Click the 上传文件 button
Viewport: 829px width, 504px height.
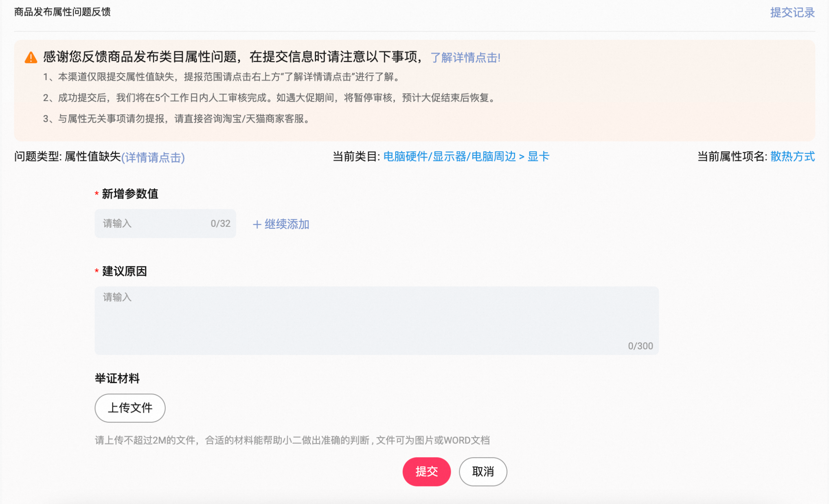pyautogui.click(x=130, y=408)
